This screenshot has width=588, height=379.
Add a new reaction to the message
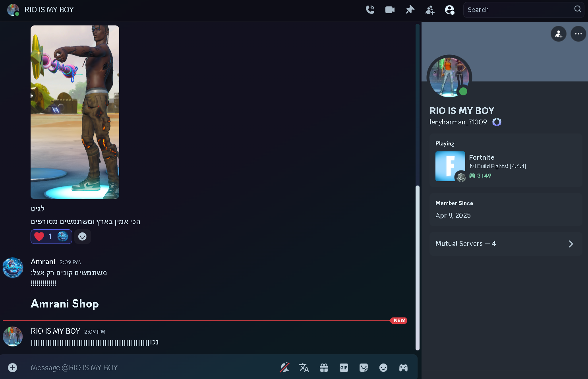pos(82,236)
